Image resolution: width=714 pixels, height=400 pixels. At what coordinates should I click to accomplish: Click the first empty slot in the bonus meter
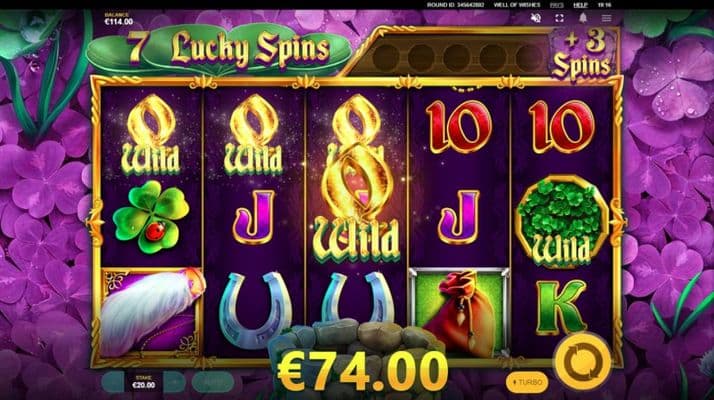pos(385,58)
